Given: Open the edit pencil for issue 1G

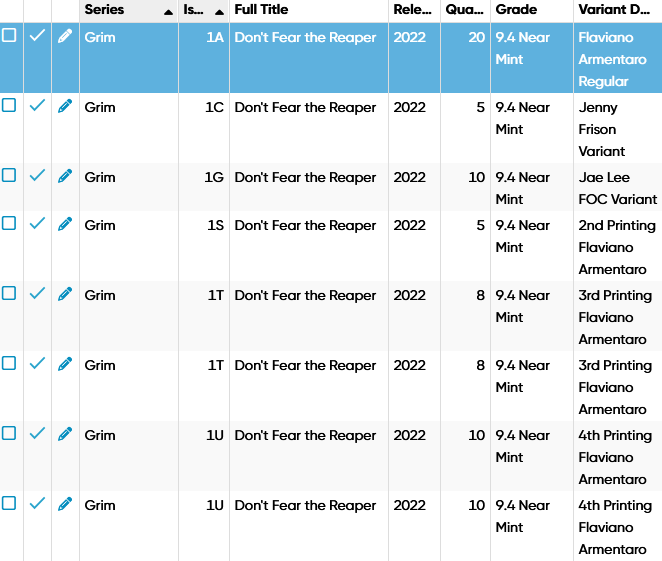Looking at the screenshot, I should [65, 175].
